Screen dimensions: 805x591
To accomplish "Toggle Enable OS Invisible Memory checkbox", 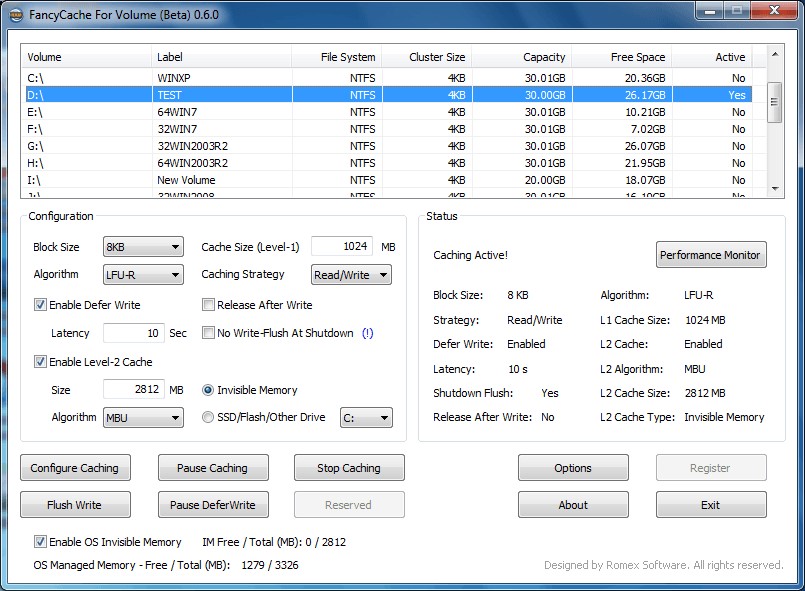I will point(41,542).
